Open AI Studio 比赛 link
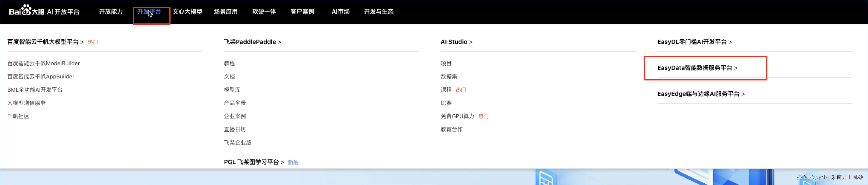The image size is (868, 185). pos(446,103)
